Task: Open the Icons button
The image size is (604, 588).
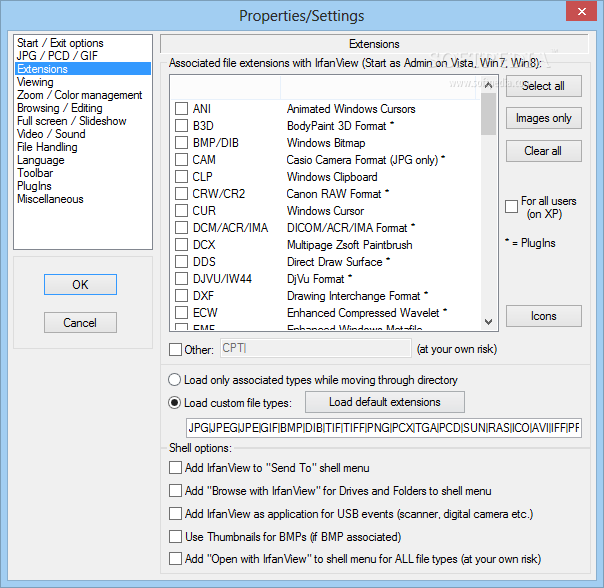Action: point(544,316)
